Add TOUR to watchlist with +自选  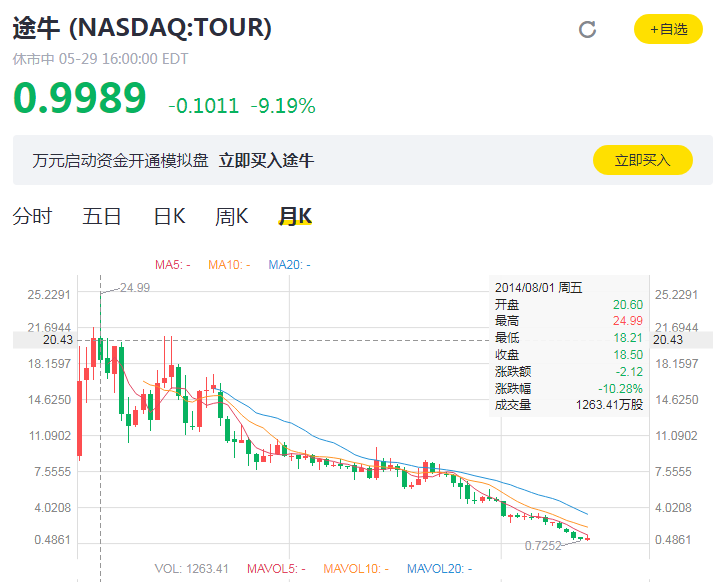point(668,29)
